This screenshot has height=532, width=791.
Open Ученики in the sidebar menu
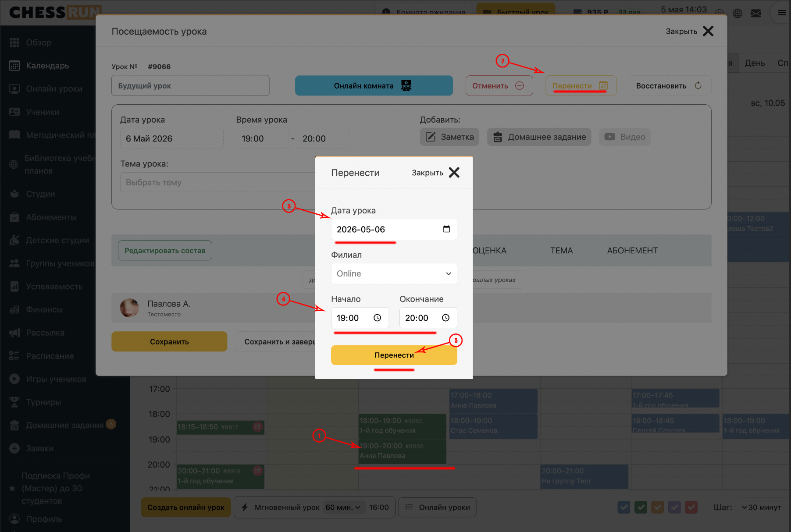click(43, 112)
